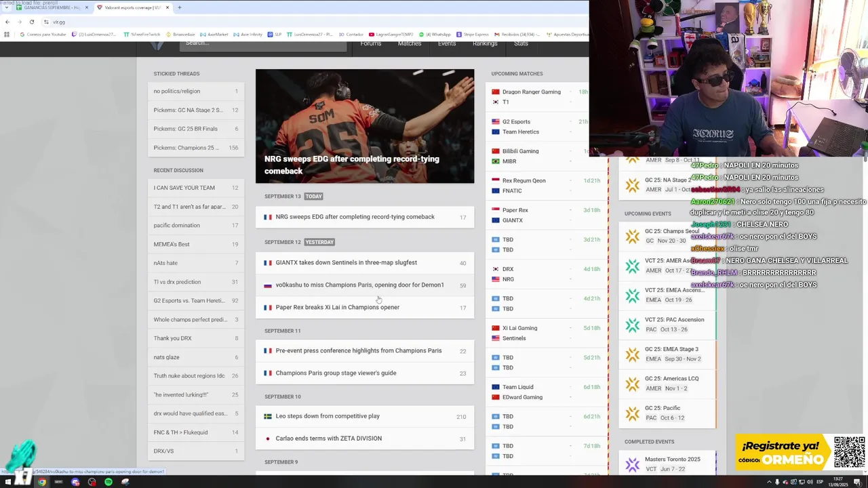Open the pacific domination thread
The height and width of the screenshot is (488, 868).
point(196,225)
